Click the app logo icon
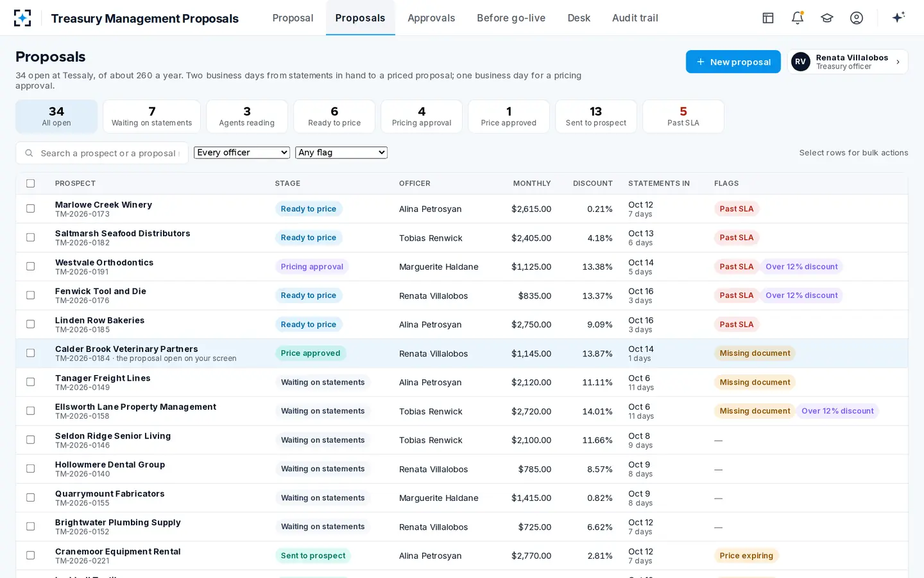 pyautogui.click(x=22, y=18)
